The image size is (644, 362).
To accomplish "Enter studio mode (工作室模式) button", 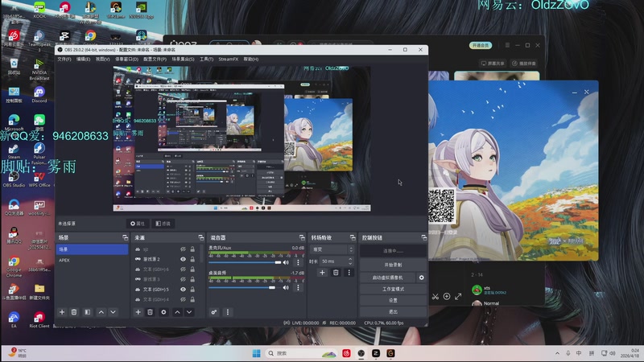I will (x=393, y=289).
